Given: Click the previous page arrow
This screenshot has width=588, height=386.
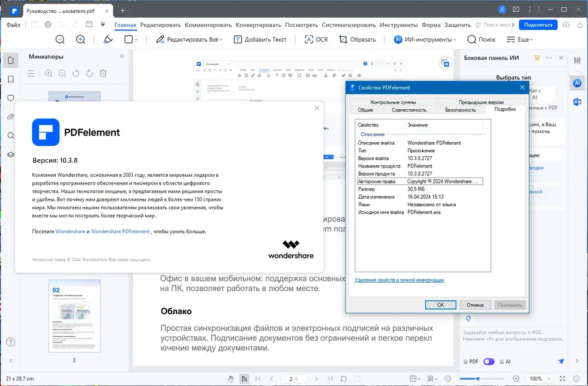Looking at the screenshot, I should [x=272, y=379].
